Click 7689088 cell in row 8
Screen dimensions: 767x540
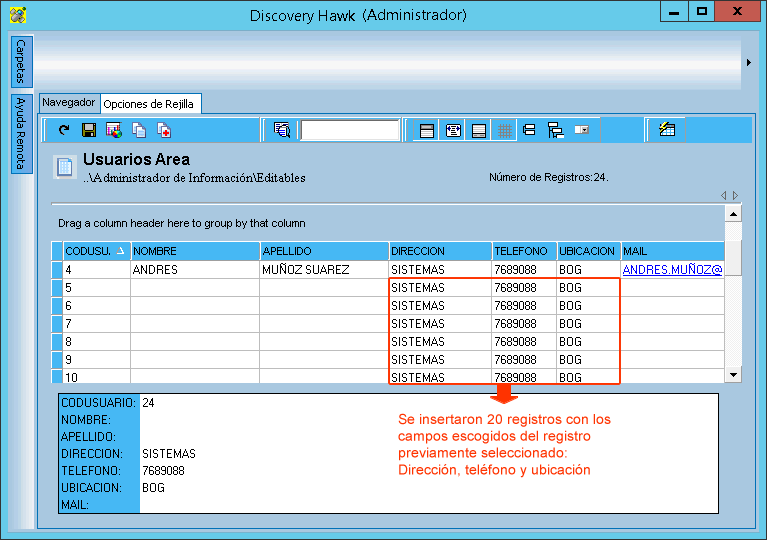click(x=524, y=341)
